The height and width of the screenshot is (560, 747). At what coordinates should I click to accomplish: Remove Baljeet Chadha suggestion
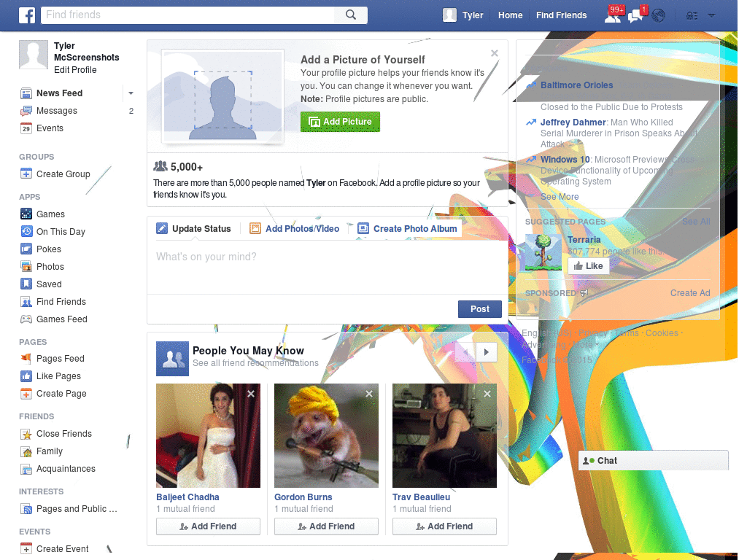[251, 394]
